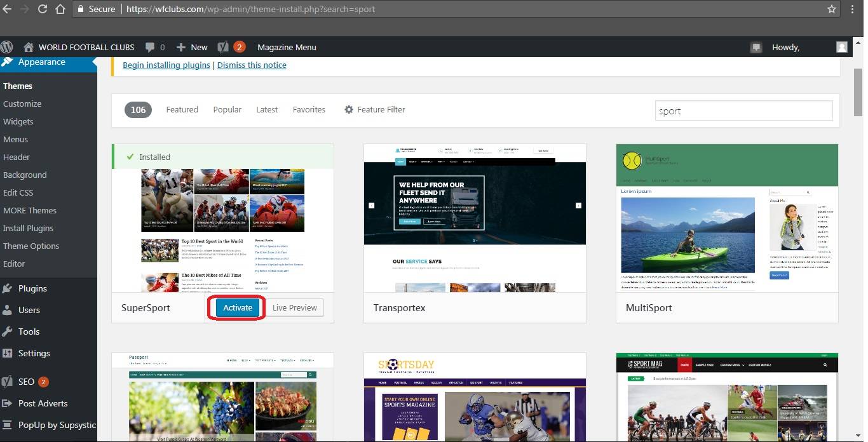Switch to the Favorites themes tab

click(309, 109)
